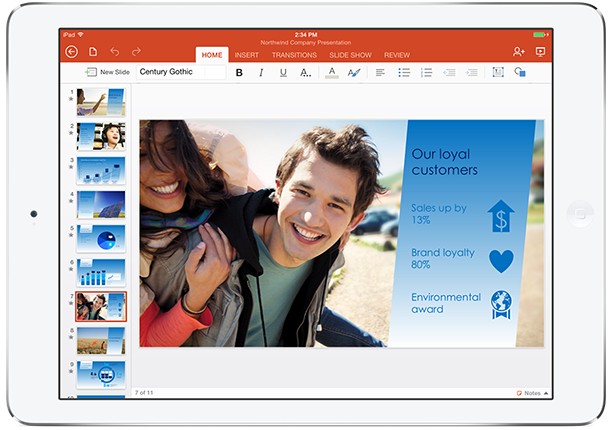Tap the iPad Wi-Fi status indicator
The image size is (610, 430).
click(x=73, y=35)
